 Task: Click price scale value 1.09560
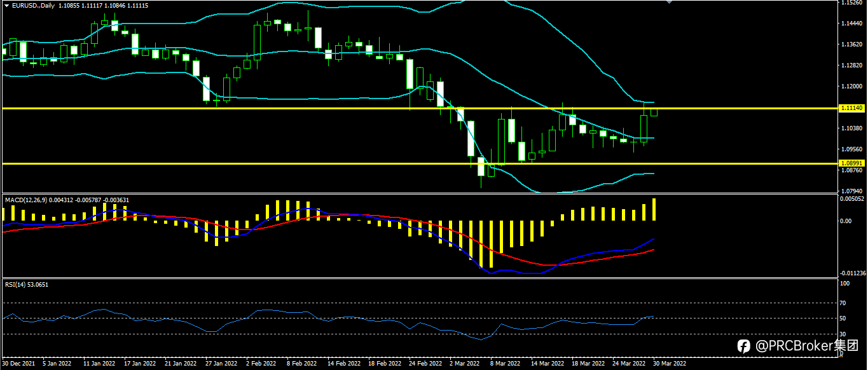click(851, 149)
